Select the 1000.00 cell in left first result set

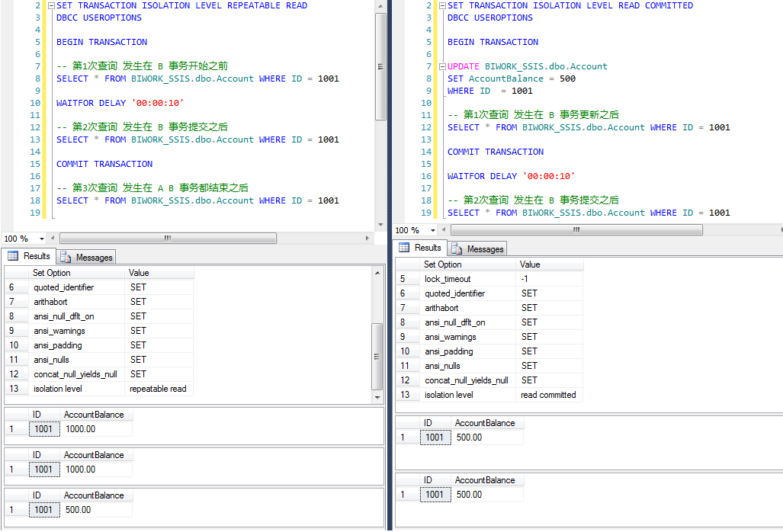[96, 429]
